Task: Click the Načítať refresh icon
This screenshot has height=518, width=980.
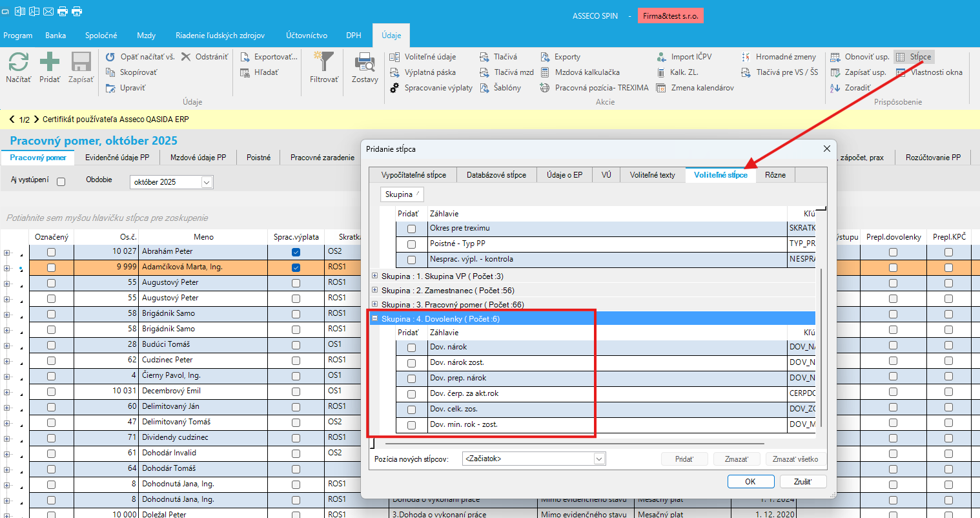Action: pyautogui.click(x=19, y=63)
